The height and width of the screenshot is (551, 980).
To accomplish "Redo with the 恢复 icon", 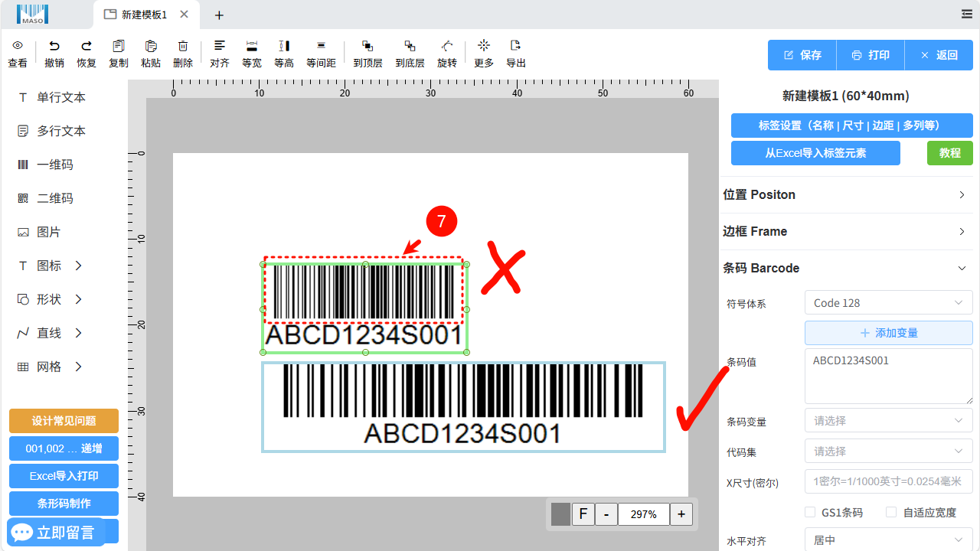I will [x=87, y=46].
